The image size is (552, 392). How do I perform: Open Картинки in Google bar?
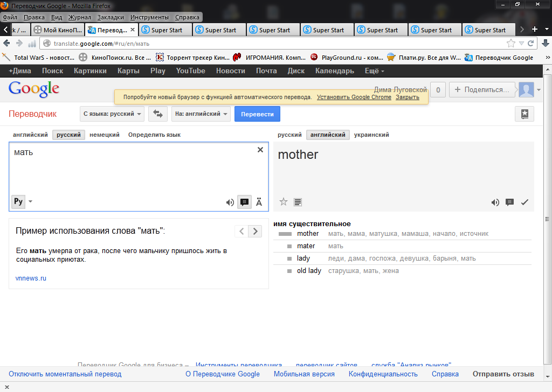coord(90,71)
